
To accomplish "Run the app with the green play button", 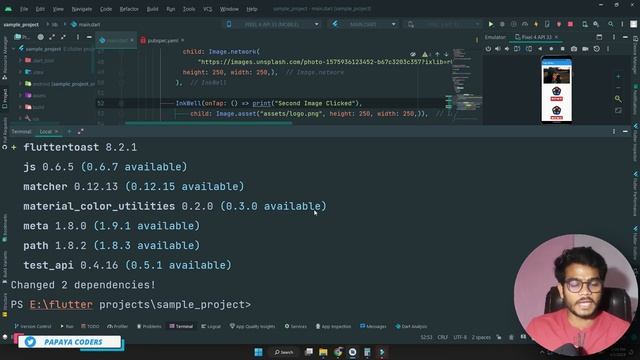I will click(x=491, y=24).
